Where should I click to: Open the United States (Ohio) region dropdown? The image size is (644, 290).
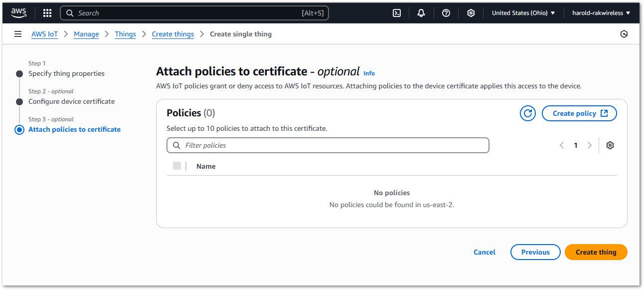tap(523, 12)
